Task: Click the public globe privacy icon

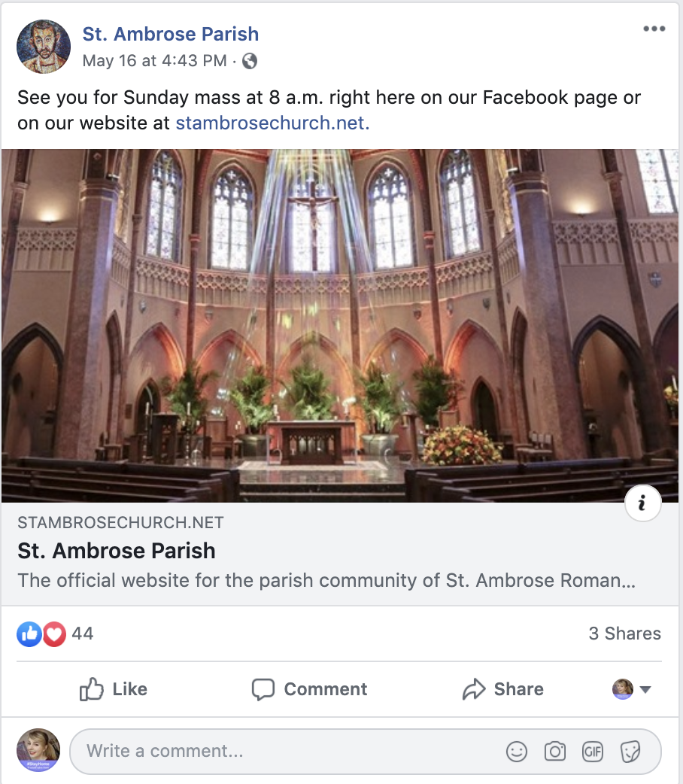Action: click(x=250, y=61)
